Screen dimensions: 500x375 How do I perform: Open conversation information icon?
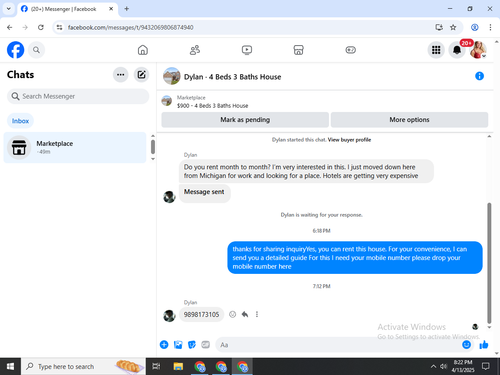click(x=479, y=76)
